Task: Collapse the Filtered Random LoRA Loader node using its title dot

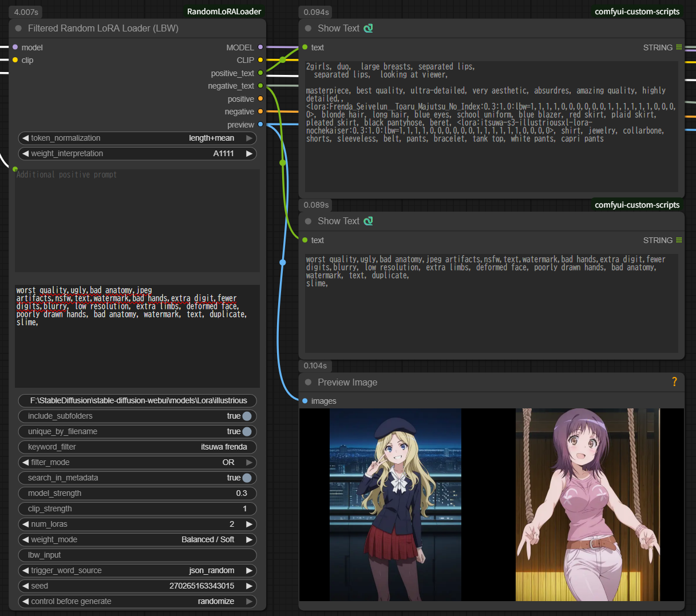Action: [18, 28]
